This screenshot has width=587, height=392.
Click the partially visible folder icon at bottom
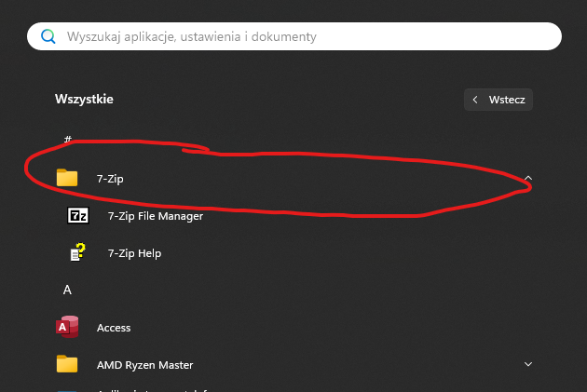click(67, 389)
